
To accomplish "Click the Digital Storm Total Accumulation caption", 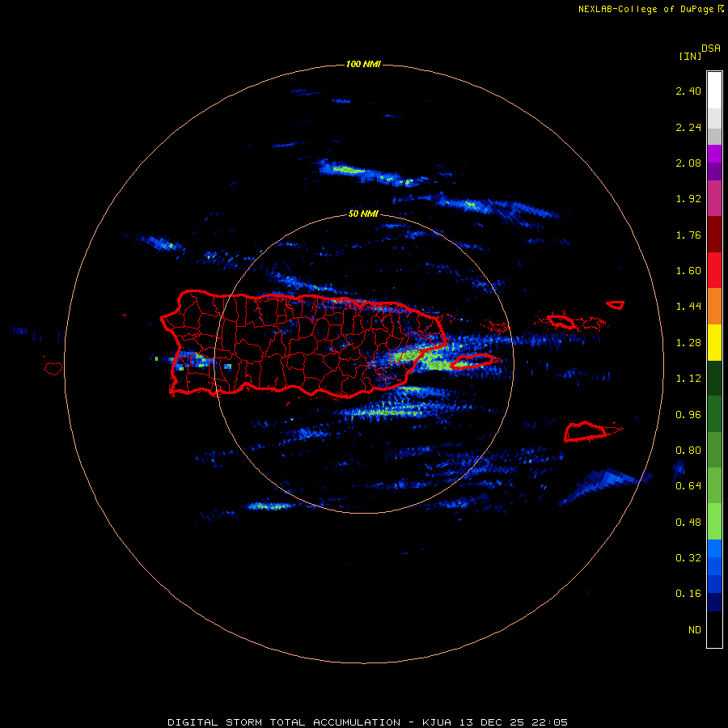I will (367, 722).
